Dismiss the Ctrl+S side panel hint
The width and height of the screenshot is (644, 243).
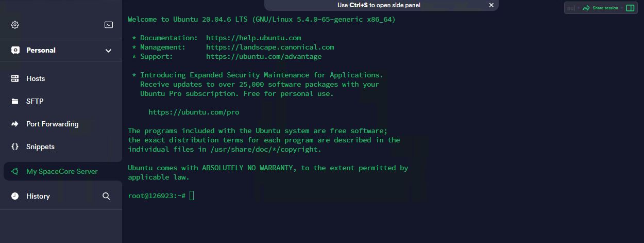491,5
